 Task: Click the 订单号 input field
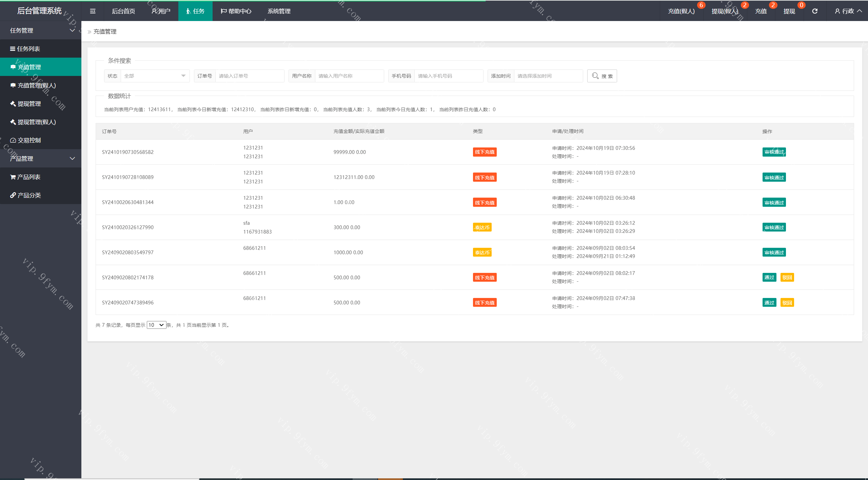249,76
